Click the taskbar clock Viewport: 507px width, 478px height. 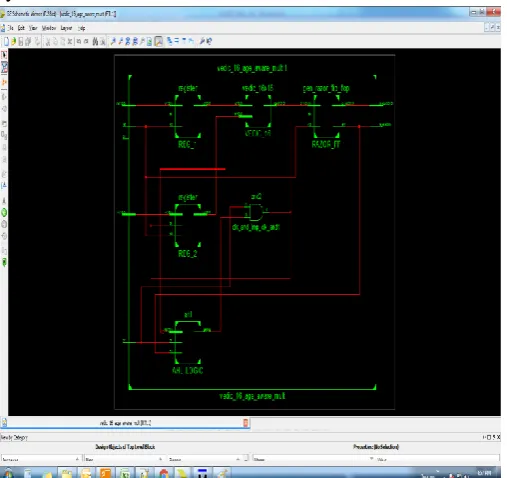tap(484, 473)
